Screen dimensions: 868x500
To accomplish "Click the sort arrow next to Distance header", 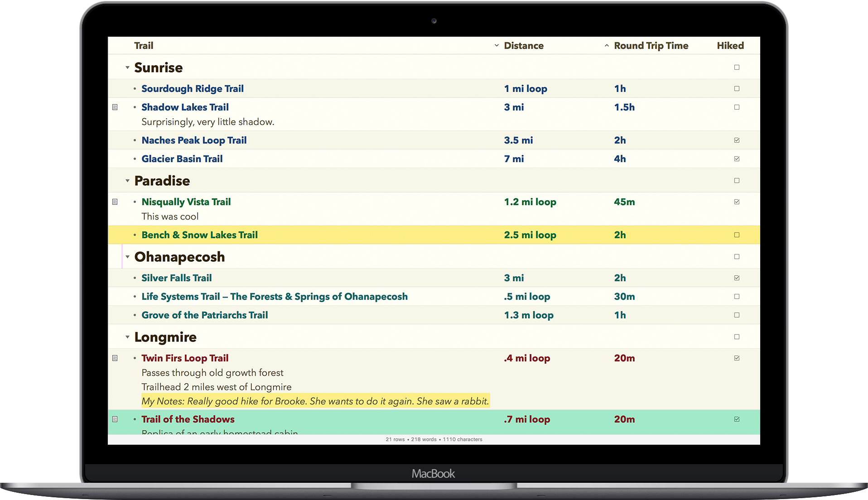I will (497, 46).
